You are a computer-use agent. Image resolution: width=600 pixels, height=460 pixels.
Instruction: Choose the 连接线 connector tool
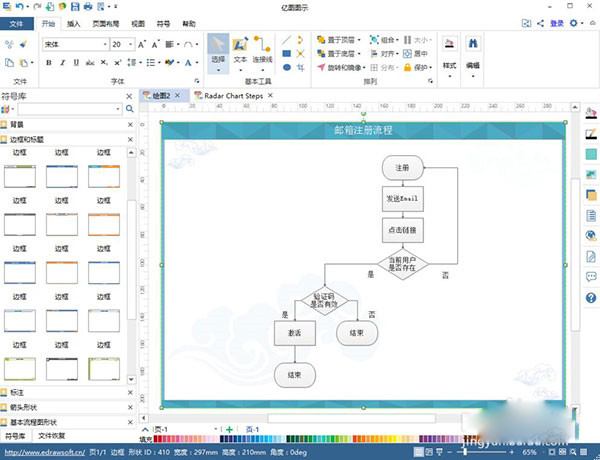[x=263, y=51]
